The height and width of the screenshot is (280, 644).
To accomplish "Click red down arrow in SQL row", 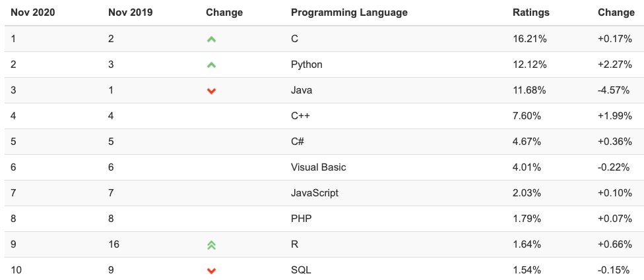I will point(211,271).
